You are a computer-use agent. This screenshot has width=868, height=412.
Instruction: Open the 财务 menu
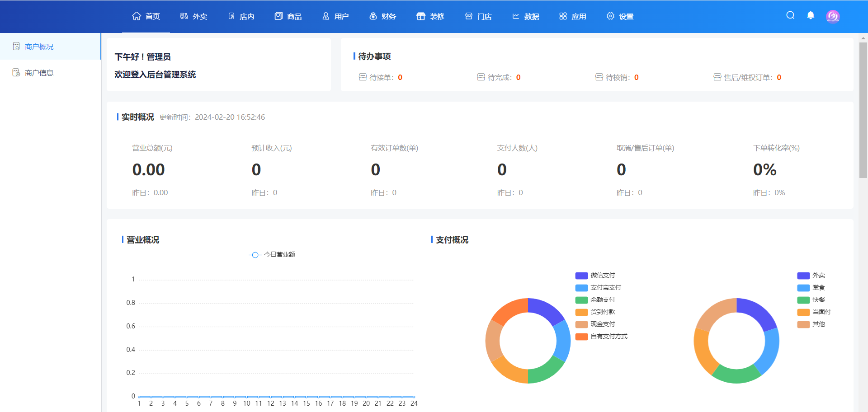(x=382, y=16)
